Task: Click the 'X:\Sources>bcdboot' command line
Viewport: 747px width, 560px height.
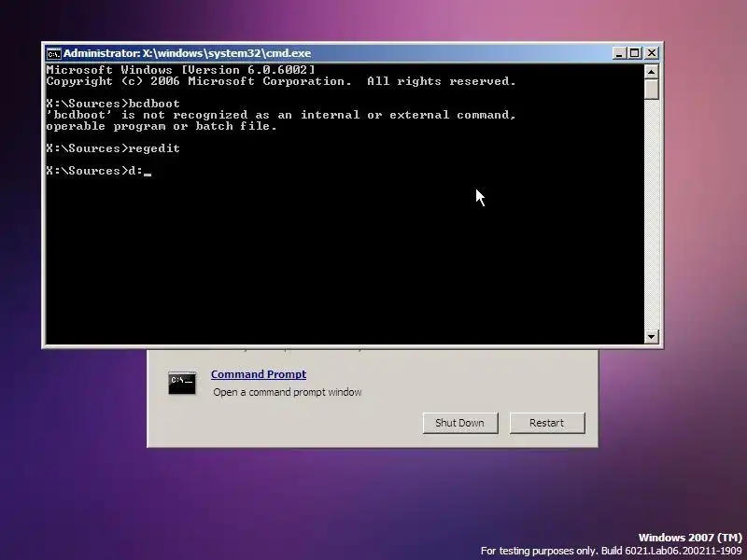Action: point(113,104)
